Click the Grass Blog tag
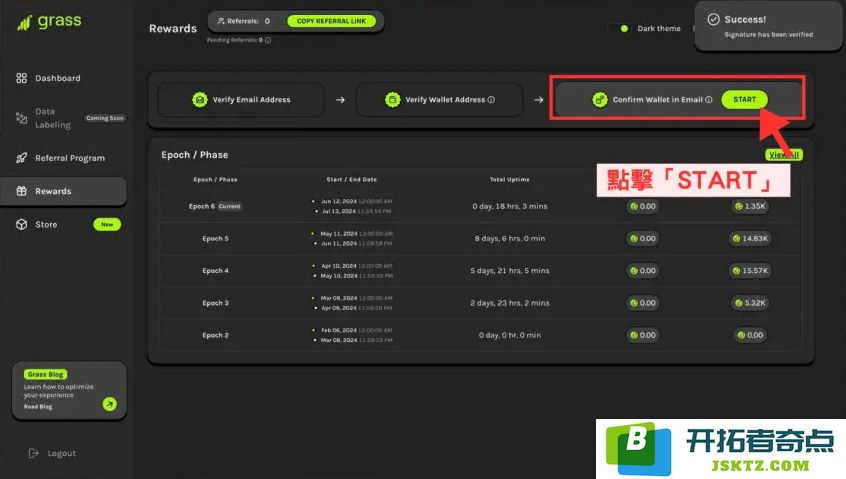 (x=45, y=374)
